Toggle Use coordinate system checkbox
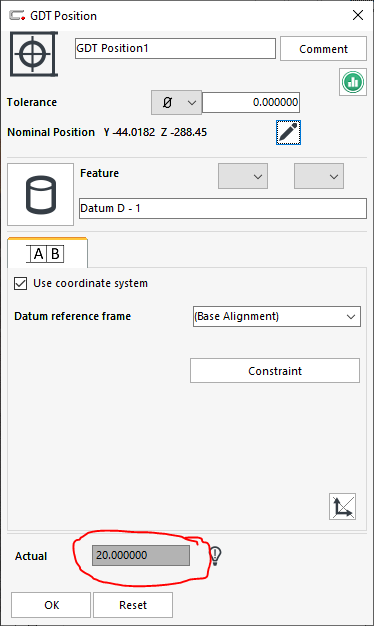Screen dimensions: 374x626 [20, 283]
